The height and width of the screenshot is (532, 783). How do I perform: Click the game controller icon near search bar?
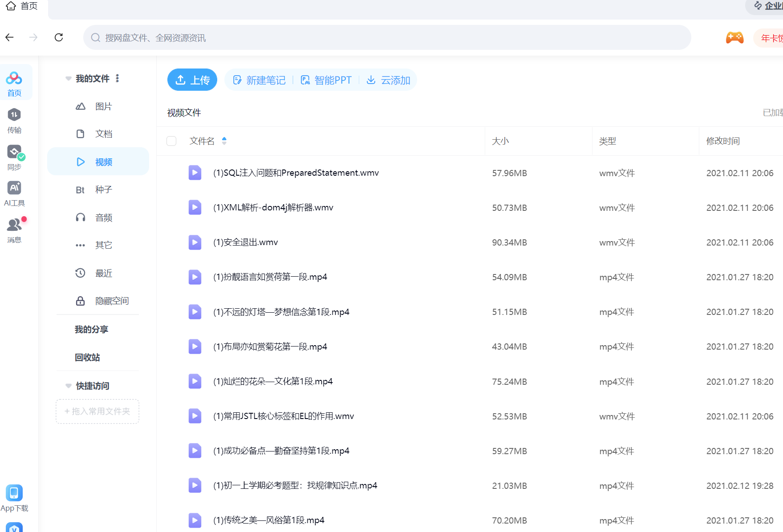(734, 37)
